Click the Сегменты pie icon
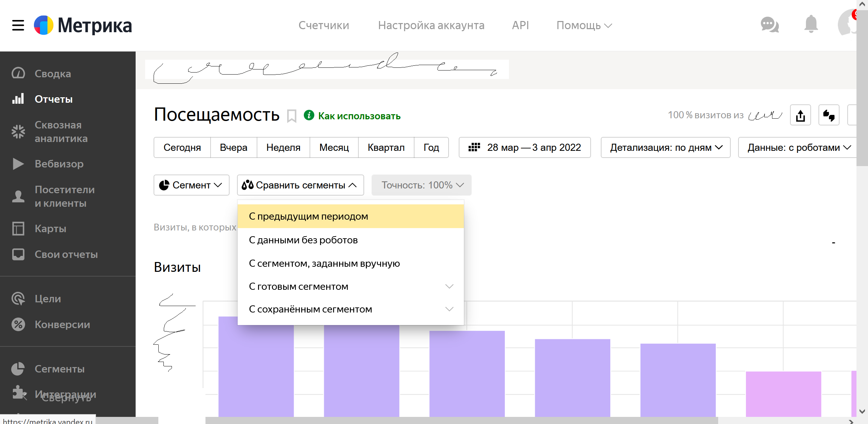This screenshot has height=424, width=868. [18, 369]
